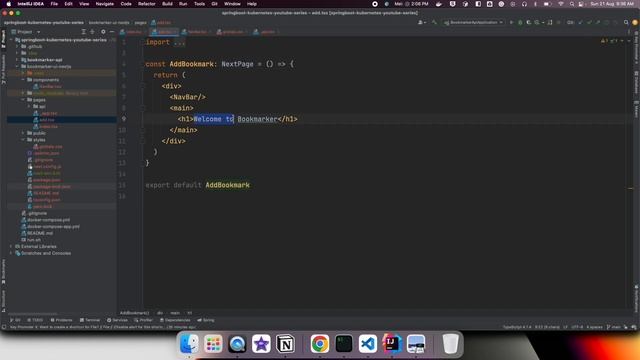Click the main breadcrumb at editor bottom
Viewport: 640px width, 360px height.
point(175,313)
